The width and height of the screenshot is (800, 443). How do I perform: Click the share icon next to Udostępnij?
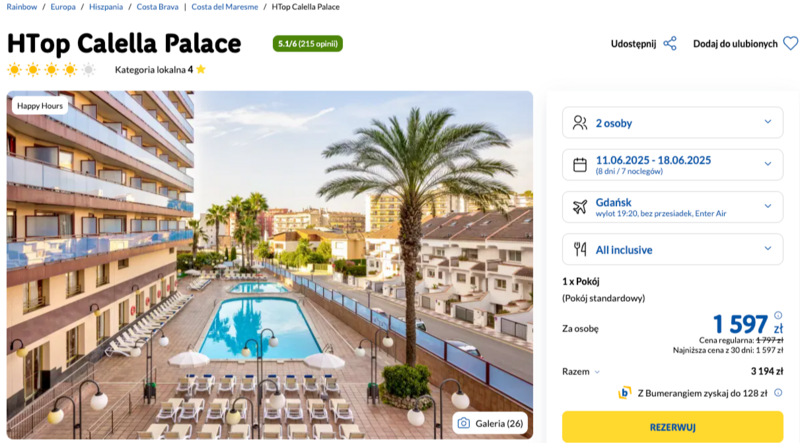pos(670,43)
